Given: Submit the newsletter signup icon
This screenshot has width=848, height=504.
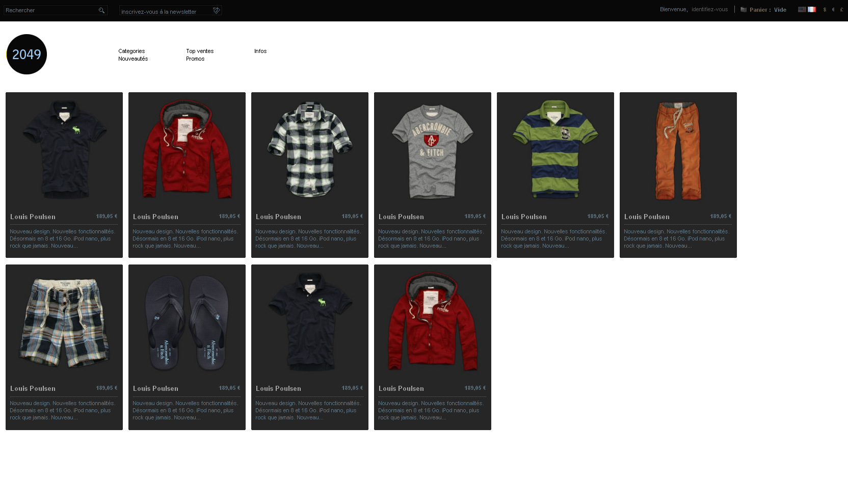Looking at the screenshot, I should [x=216, y=10].
